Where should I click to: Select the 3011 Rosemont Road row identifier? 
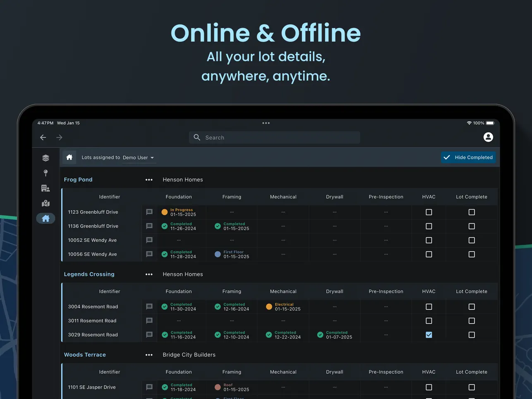92,321
